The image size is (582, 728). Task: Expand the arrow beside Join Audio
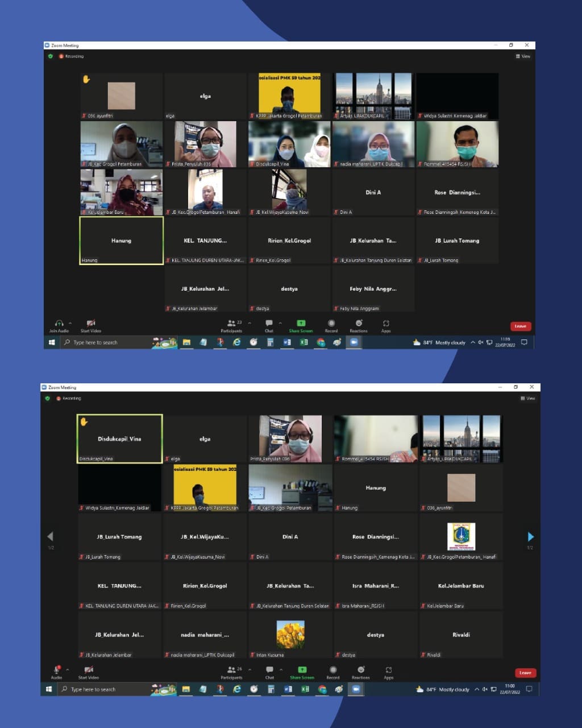(70, 323)
